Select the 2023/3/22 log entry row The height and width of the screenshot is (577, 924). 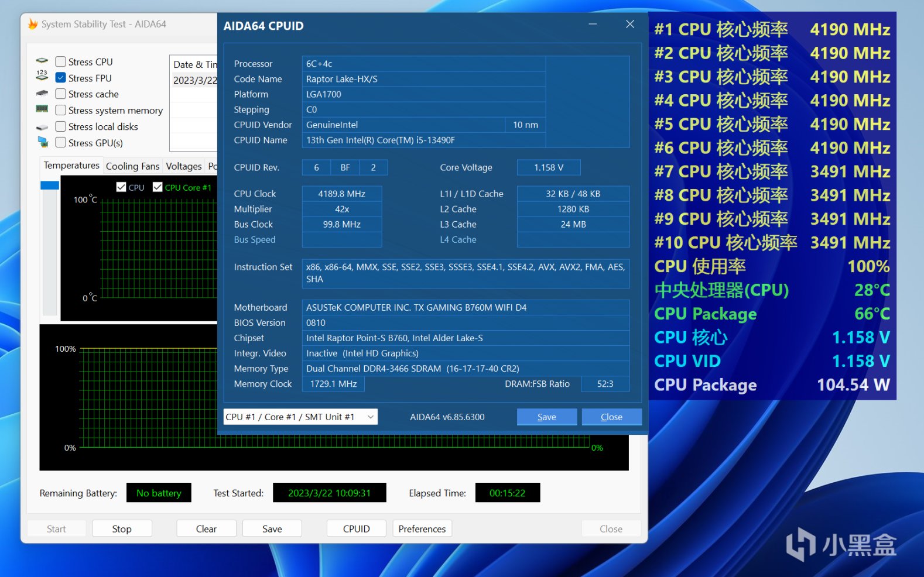pos(195,80)
